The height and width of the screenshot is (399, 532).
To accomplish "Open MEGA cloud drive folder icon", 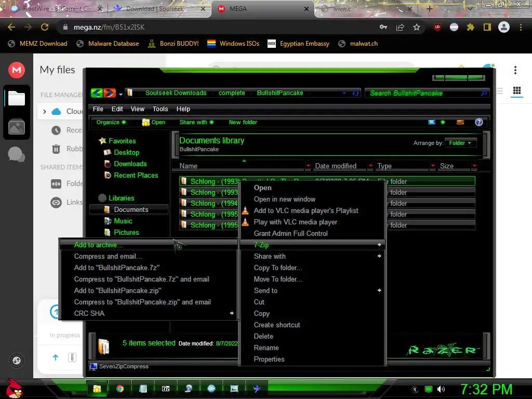I will [16, 99].
